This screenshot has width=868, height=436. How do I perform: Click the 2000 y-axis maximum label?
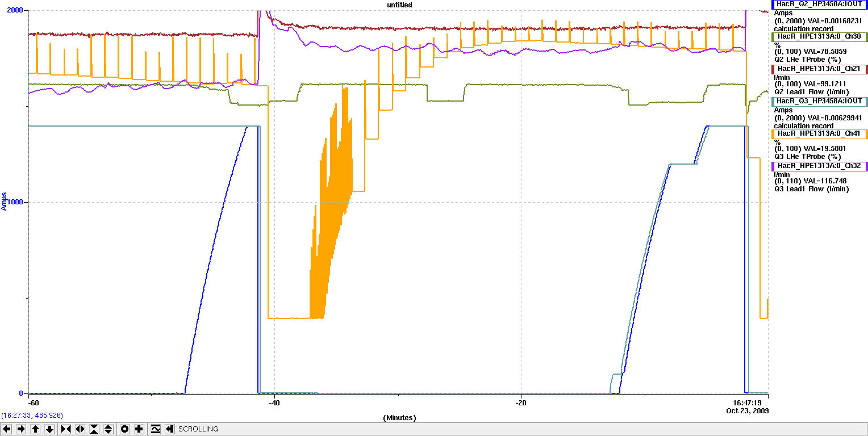coord(15,10)
